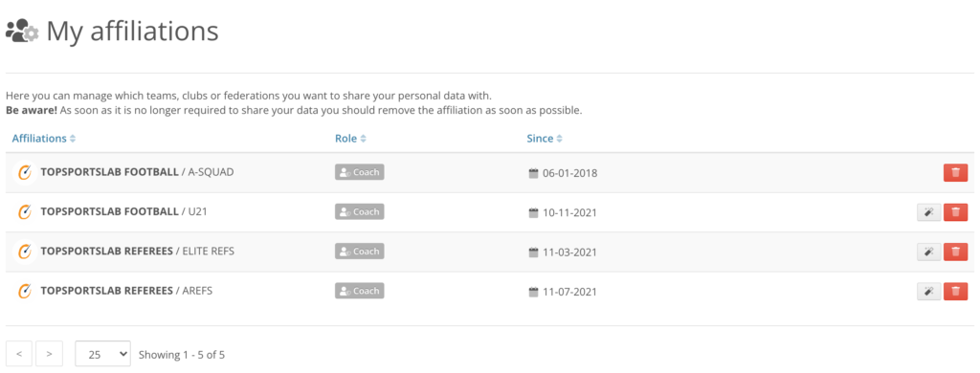Delete the A-SQUAD affiliation with trash icon

[x=955, y=172]
